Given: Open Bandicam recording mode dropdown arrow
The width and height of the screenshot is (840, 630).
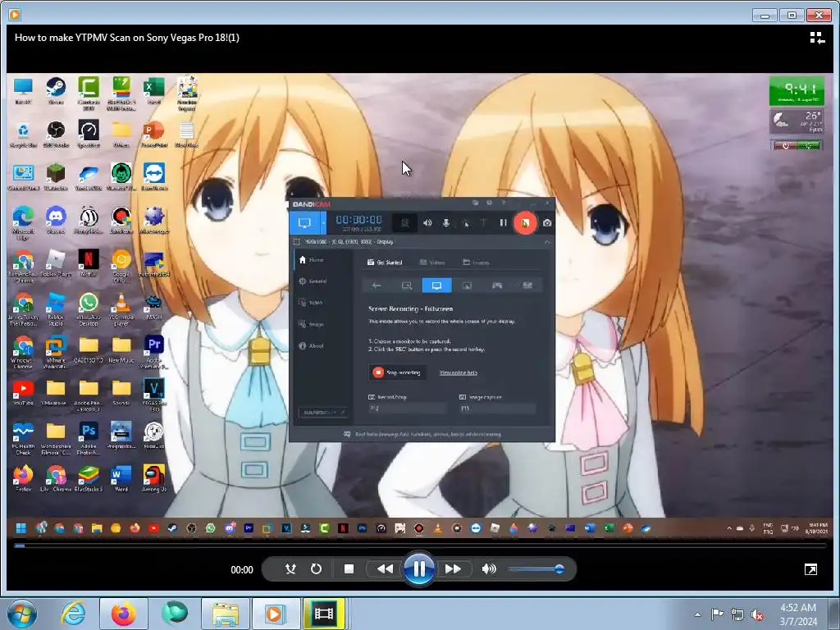Looking at the screenshot, I should [x=323, y=223].
